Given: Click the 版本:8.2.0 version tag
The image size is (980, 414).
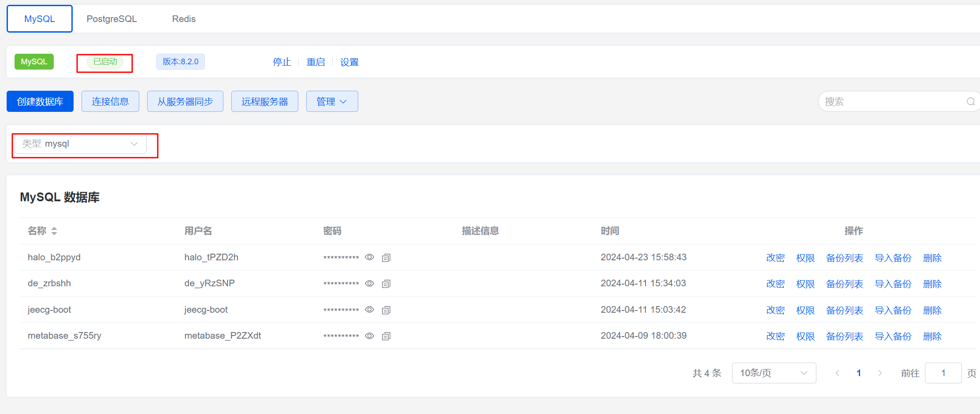Looking at the screenshot, I should (181, 62).
